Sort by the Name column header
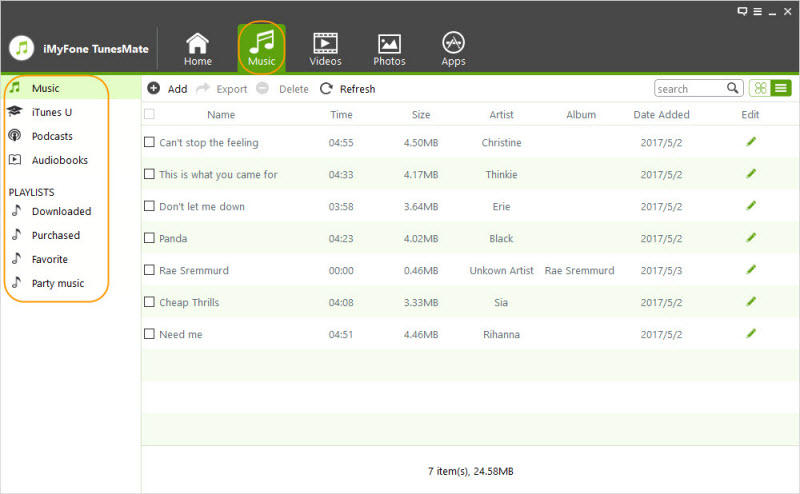The image size is (800, 494). click(221, 114)
